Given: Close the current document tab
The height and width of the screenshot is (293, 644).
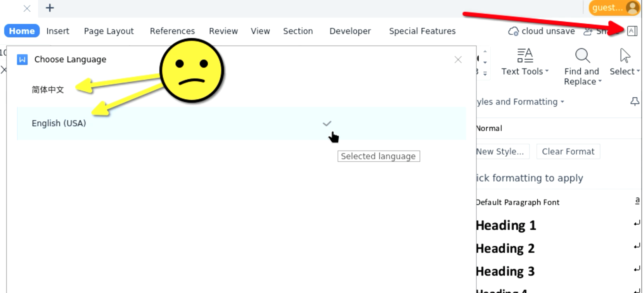Looking at the screenshot, I should pos(27,8).
